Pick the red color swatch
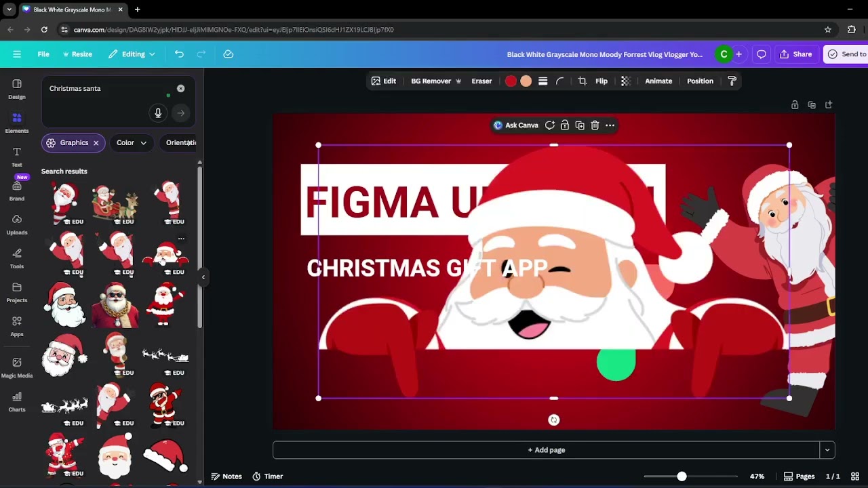Screen dimensions: 868x488 coord(511,81)
